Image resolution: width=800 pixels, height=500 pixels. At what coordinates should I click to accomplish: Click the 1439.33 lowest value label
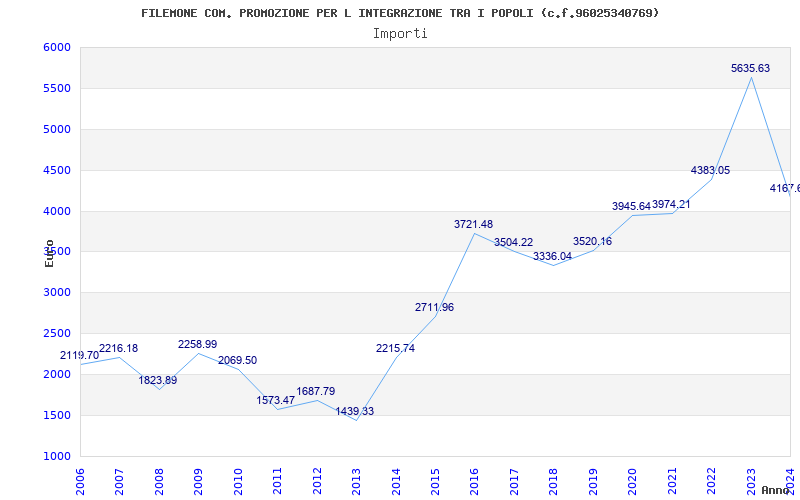pyautogui.click(x=355, y=411)
